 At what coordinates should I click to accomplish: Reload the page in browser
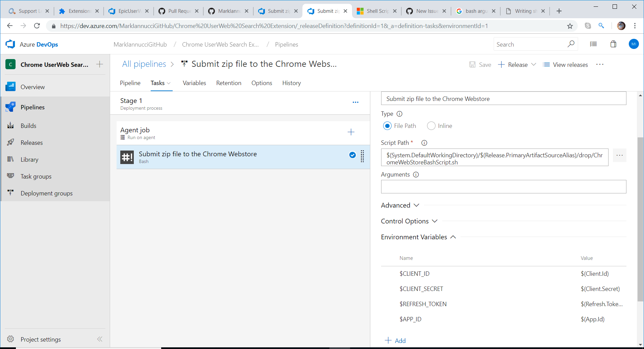tap(37, 26)
